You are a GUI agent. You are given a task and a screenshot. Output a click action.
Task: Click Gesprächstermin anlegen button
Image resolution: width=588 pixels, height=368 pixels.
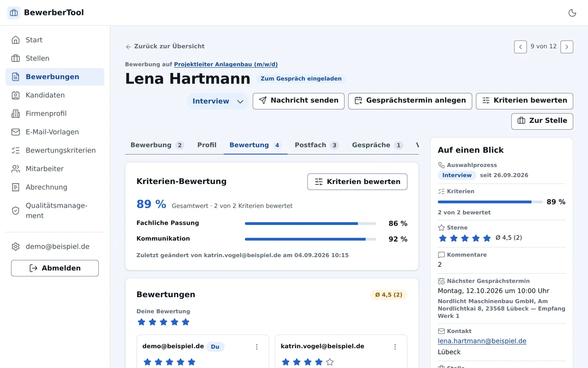pos(410,101)
